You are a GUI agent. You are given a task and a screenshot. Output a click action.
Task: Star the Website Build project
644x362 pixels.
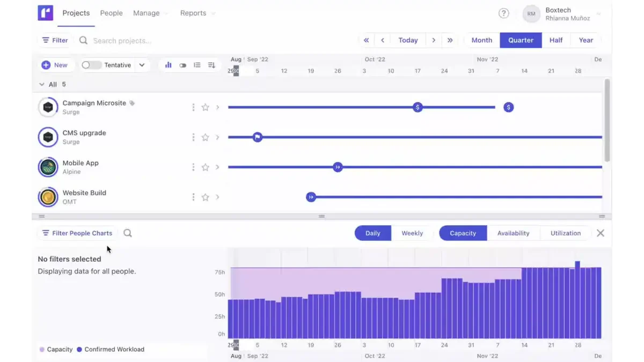pyautogui.click(x=205, y=197)
